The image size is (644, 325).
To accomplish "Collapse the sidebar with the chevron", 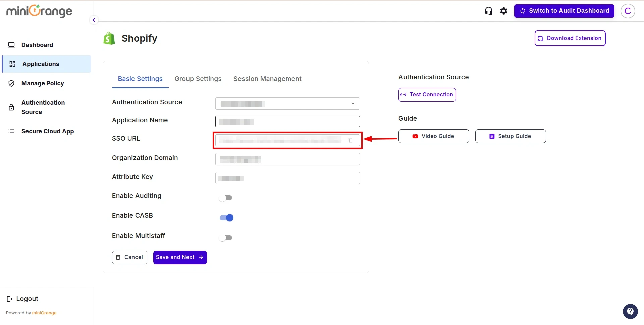I will coord(94,20).
